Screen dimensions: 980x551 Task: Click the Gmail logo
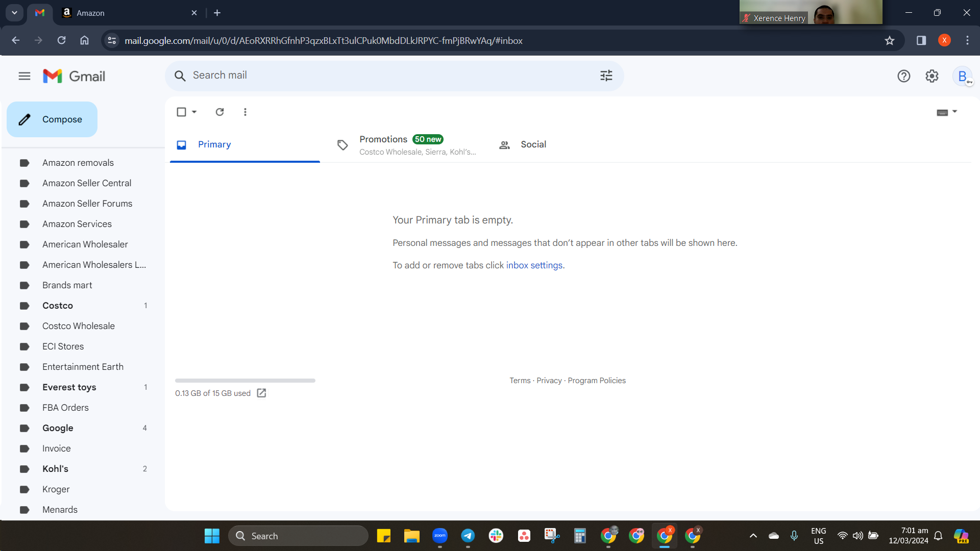[74, 76]
